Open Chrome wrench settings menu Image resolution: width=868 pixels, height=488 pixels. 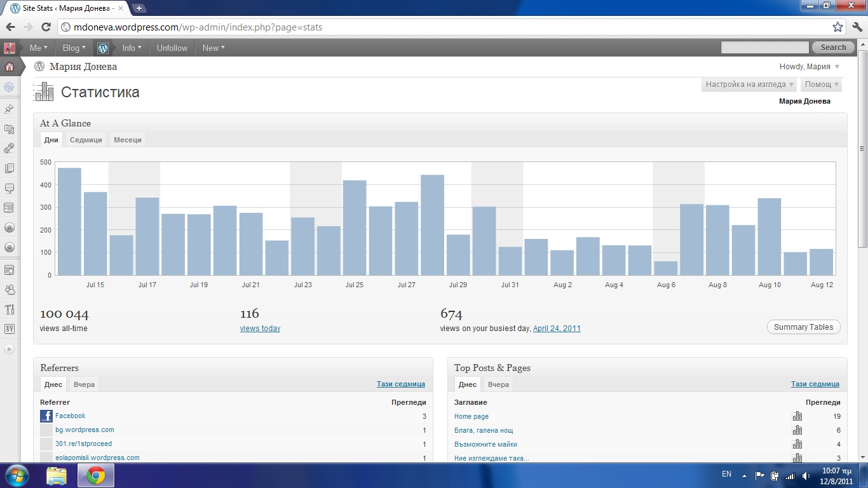pyautogui.click(x=856, y=27)
